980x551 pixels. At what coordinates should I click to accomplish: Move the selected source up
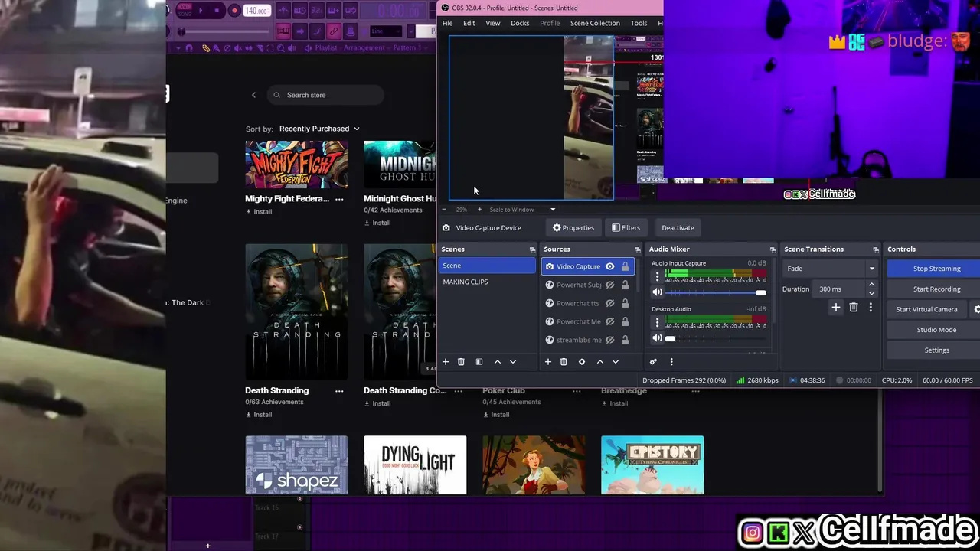click(600, 362)
